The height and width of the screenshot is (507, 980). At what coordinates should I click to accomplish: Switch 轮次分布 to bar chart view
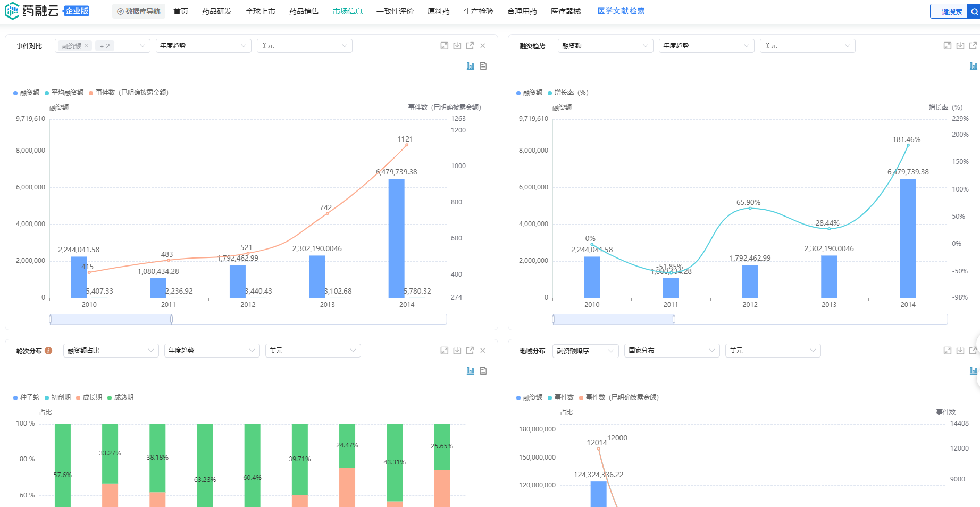click(x=471, y=371)
